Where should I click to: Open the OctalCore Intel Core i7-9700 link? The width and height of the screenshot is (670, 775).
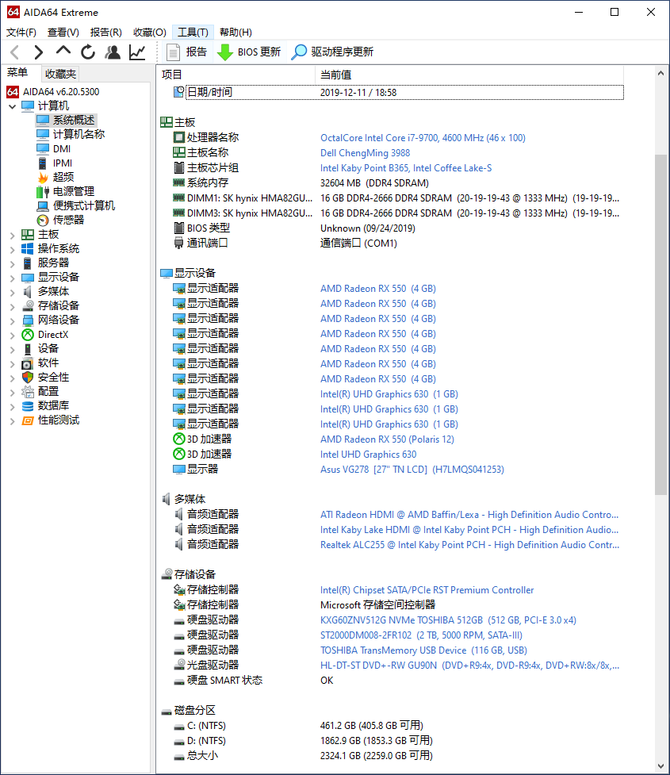click(x=422, y=138)
